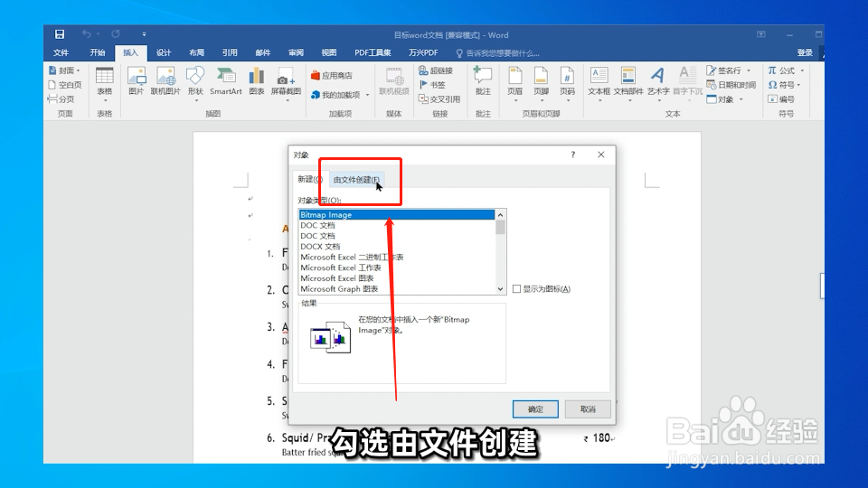Screen dimensions: 868x488
Task: Add a 批注 comment
Action: tap(483, 81)
